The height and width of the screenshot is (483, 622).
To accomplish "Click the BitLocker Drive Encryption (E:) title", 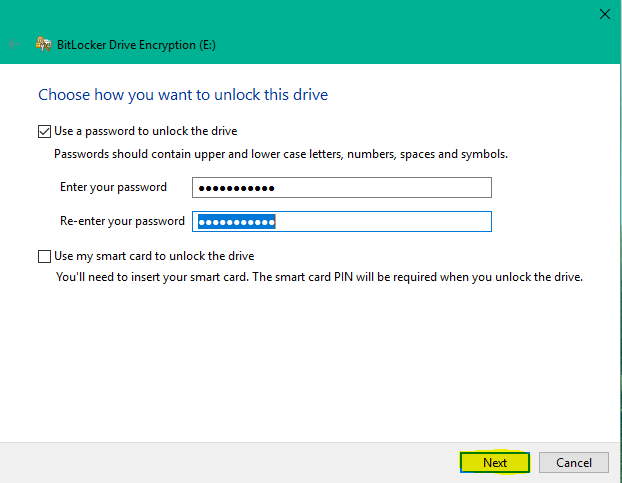I will (136, 45).
